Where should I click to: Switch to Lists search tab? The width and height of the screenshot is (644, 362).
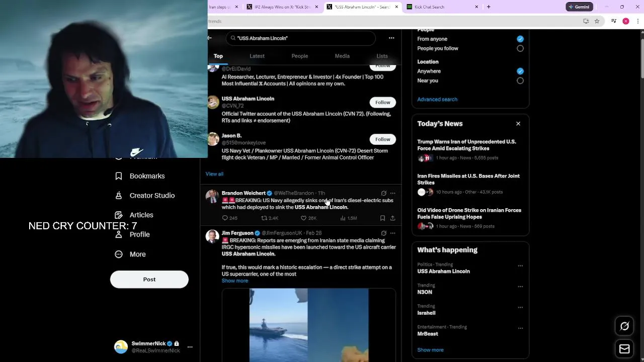point(382,56)
